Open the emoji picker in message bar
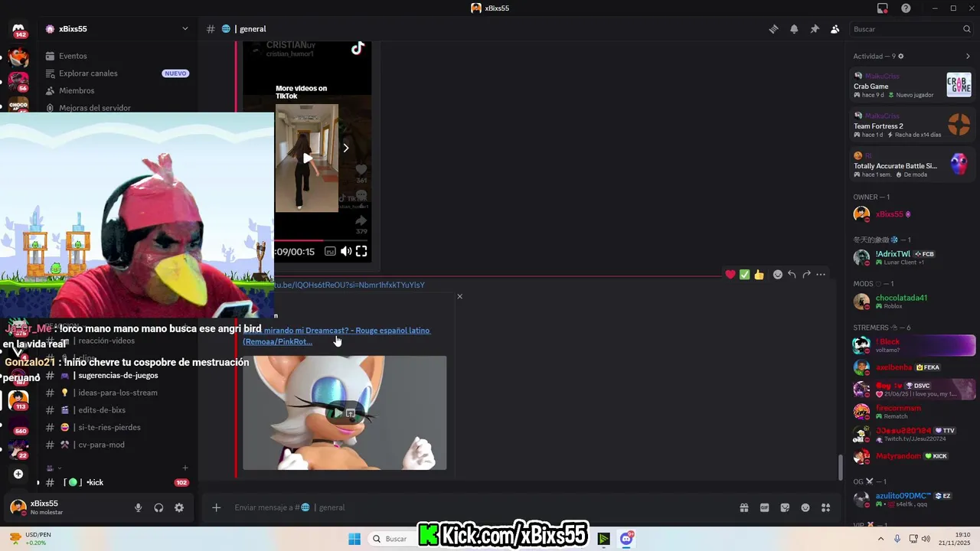This screenshot has width=980, height=551. point(805,507)
